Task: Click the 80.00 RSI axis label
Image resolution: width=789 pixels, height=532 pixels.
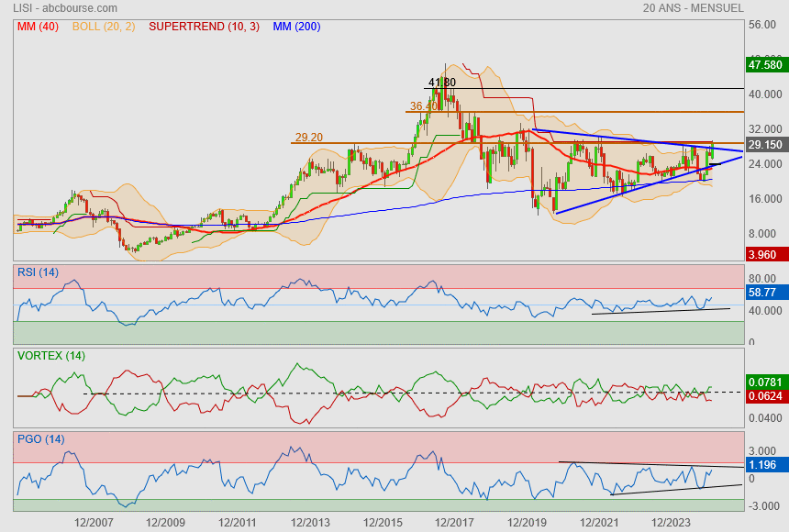Action: [762, 278]
